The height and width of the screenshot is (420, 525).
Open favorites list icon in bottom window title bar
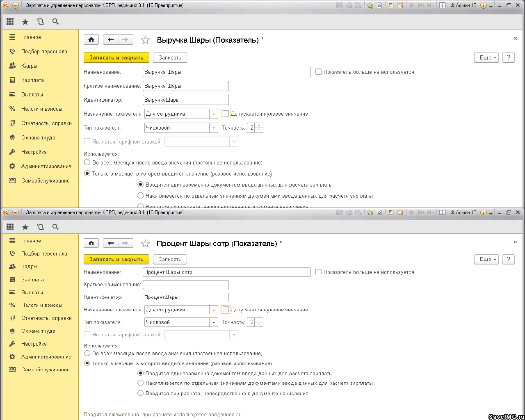pyautogui.click(x=379, y=212)
